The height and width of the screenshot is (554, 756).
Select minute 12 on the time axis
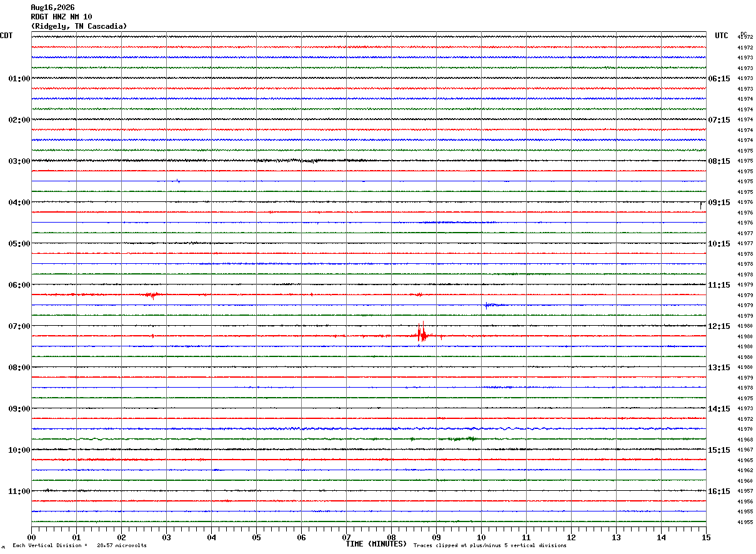pyautogui.click(x=571, y=537)
